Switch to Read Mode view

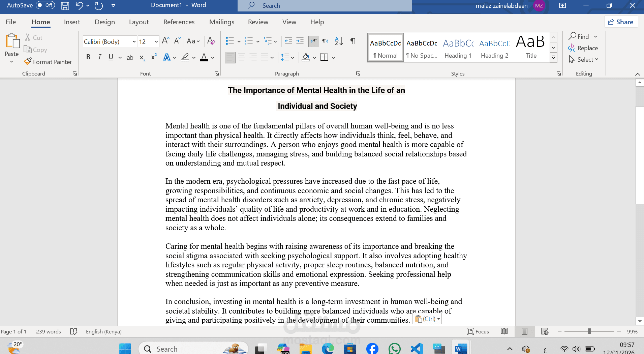[x=504, y=331]
